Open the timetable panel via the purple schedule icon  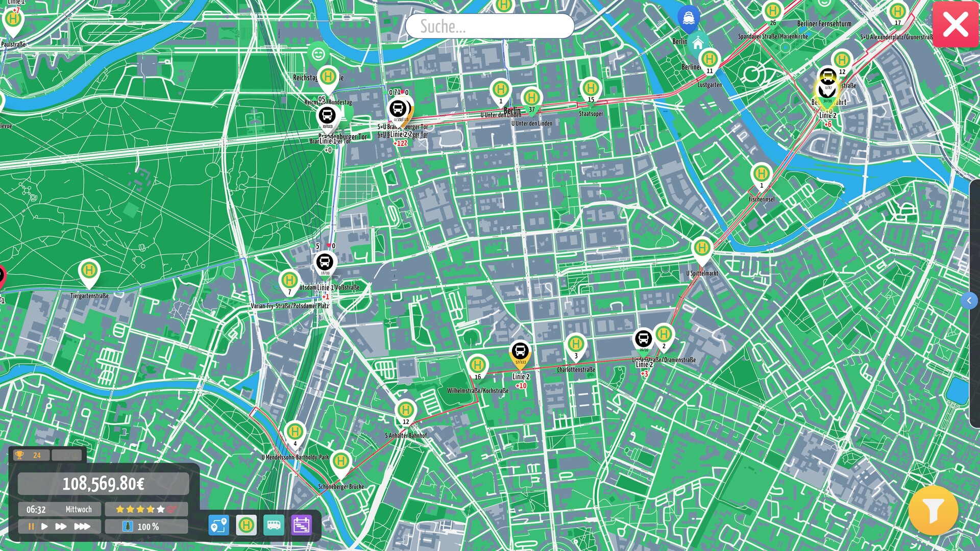point(302,525)
